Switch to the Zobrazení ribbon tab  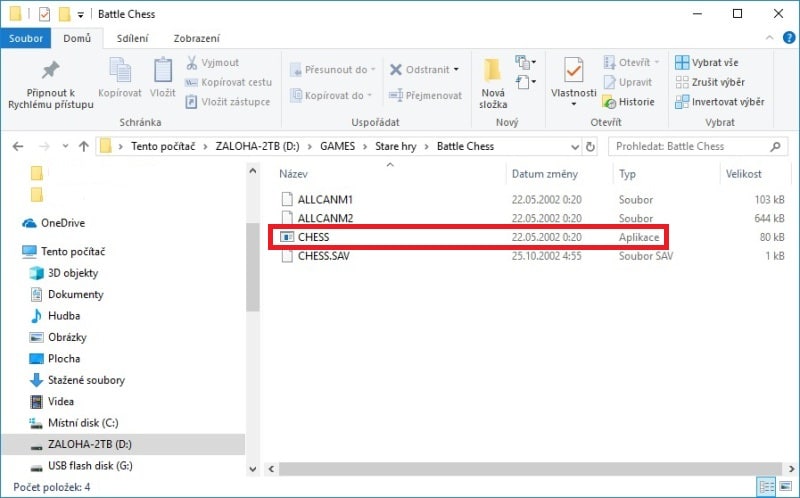[x=196, y=38]
